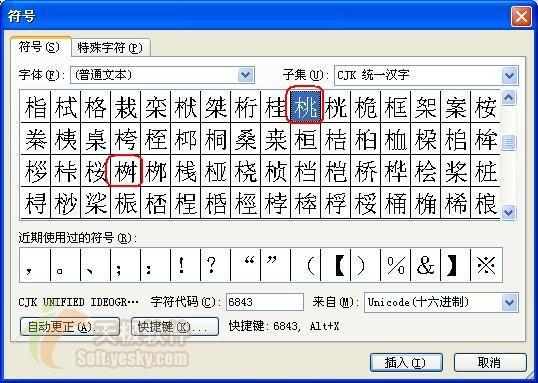Choose the character 框 in the grid
The height and width of the screenshot is (383, 538).
click(396, 106)
